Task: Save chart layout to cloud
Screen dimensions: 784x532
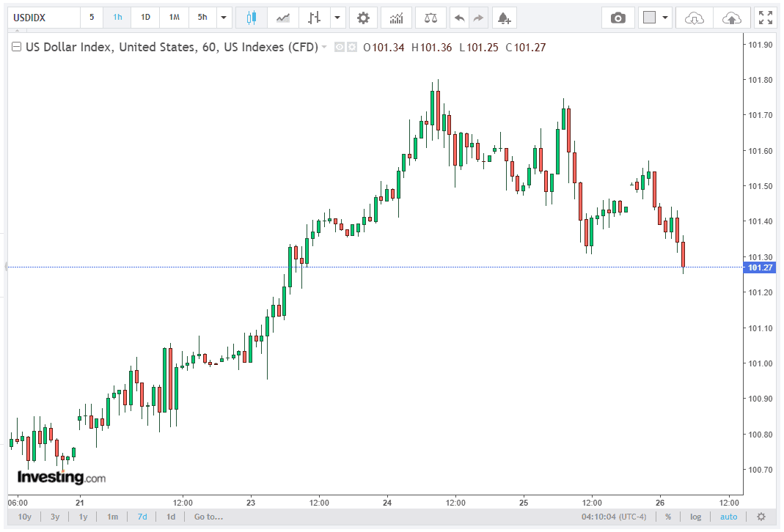Action: coord(731,18)
